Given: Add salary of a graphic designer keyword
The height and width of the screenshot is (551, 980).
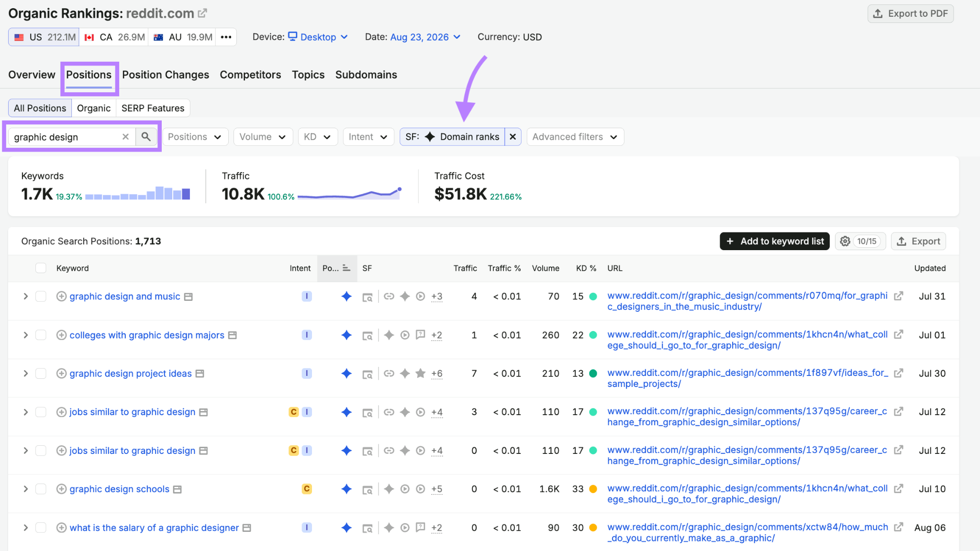Looking at the screenshot, I should coord(61,528).
